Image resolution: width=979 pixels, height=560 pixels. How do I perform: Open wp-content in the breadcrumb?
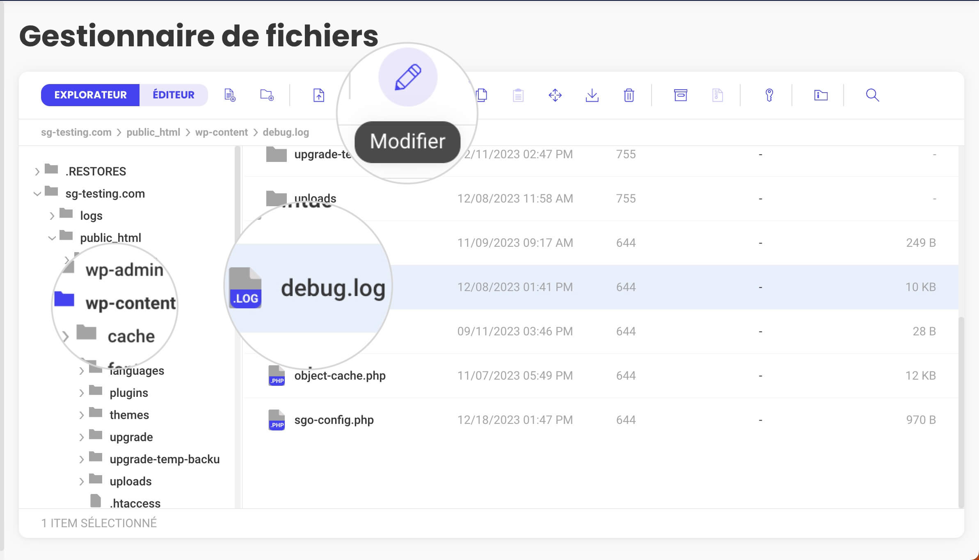click(x=222, y=132)
